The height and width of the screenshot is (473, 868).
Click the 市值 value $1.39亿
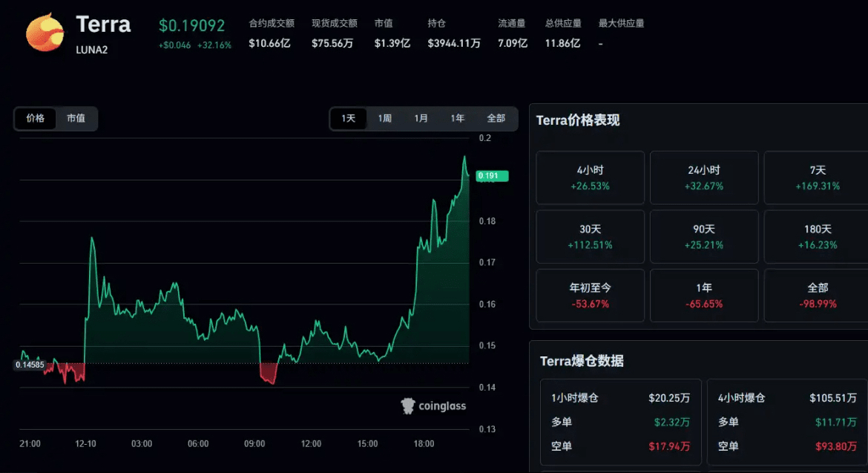tap(392, 43)
